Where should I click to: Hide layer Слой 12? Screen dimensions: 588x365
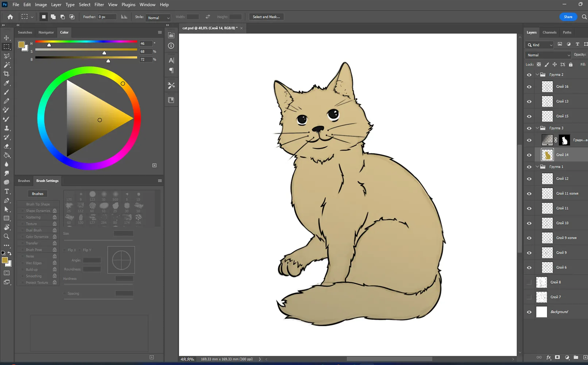[529, 179]
